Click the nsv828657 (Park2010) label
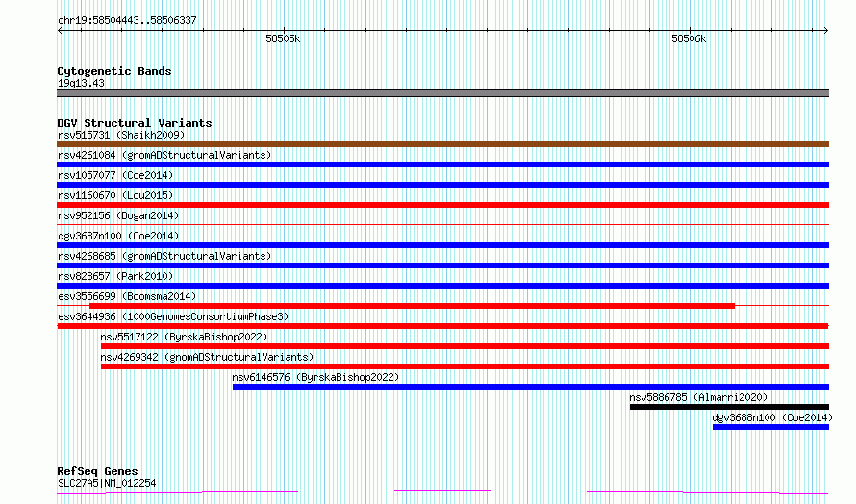The height and width of the screenshot is (504, 856). [x=115, y=276]
